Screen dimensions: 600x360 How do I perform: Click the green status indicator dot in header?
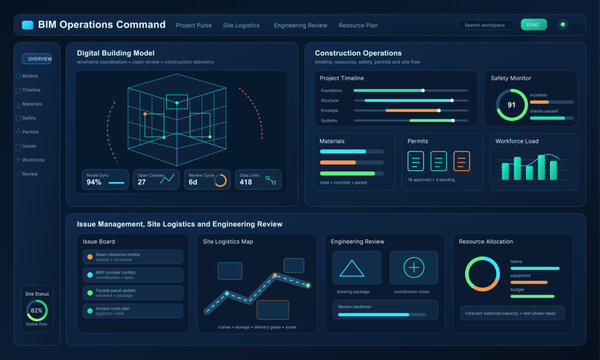click(x=562, y=25)
